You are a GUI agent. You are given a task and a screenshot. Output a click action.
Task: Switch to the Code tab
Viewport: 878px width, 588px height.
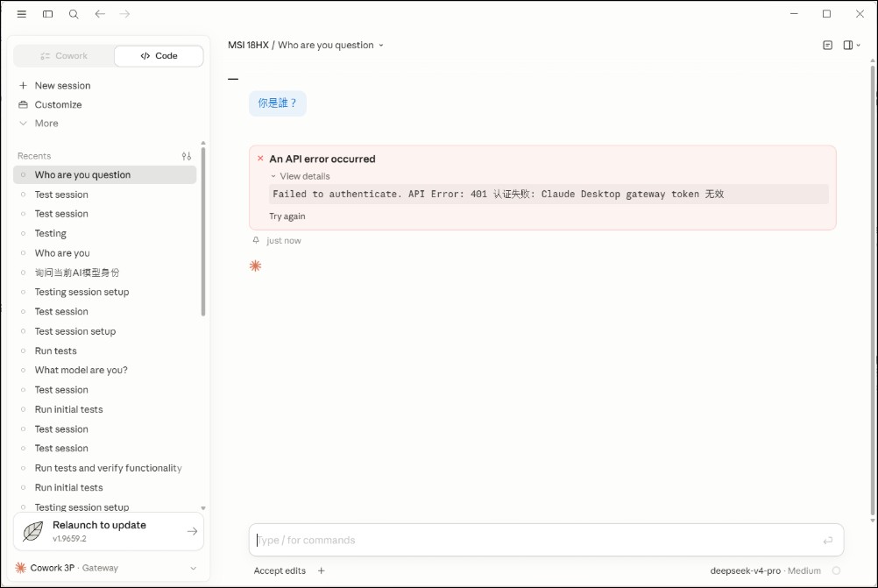point(159,56)
